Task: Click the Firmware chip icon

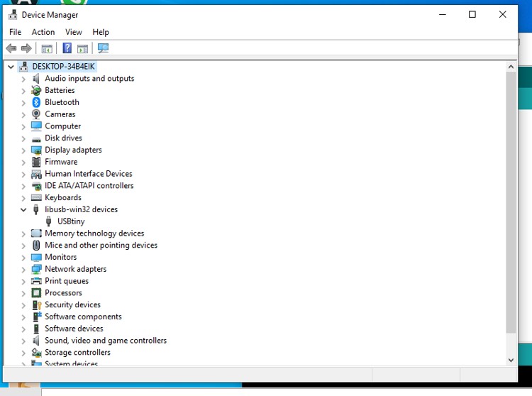Action: 36,162
